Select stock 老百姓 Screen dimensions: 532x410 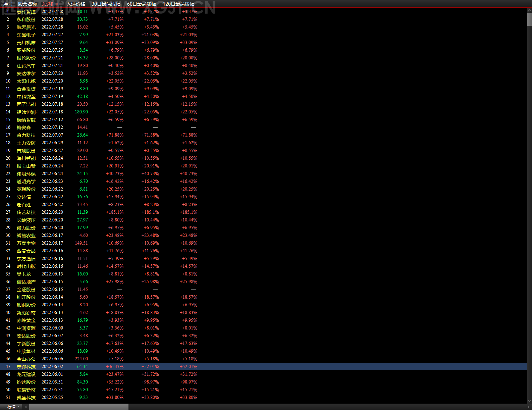(x=24, y=205)
